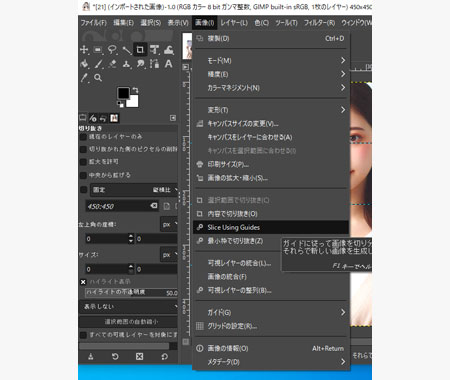Expand the 精度(E) submenu

[x=271, y=74]
